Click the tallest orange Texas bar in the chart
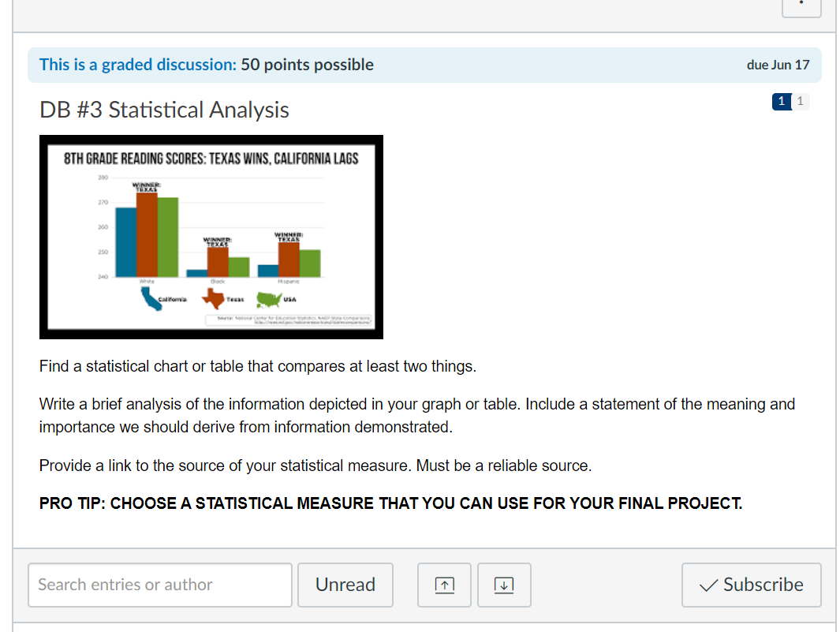The image size is (840, 632). [147, 235]
